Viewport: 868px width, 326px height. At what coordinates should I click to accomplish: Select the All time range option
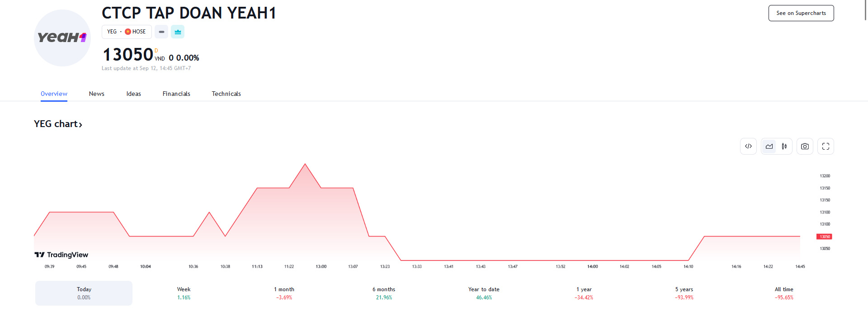pyautogui.click(x=784, y=293)
